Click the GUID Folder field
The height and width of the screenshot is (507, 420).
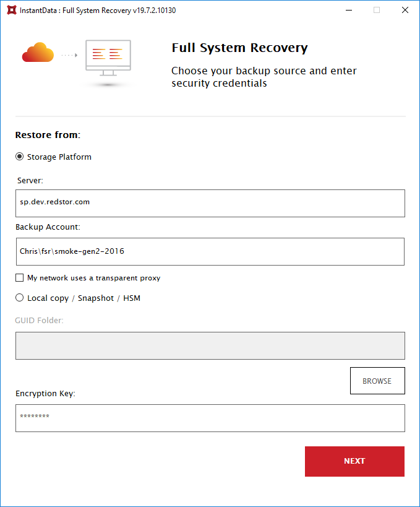pos(210,345)
